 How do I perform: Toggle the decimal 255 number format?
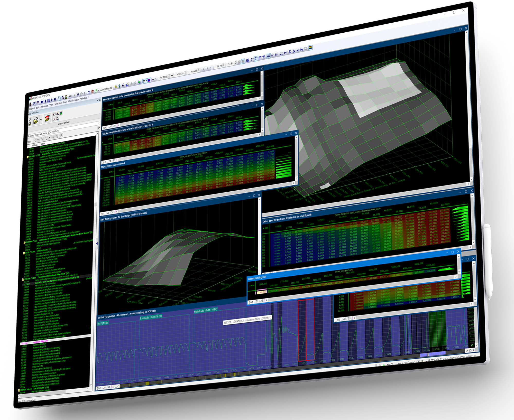(x=269, y=56)
